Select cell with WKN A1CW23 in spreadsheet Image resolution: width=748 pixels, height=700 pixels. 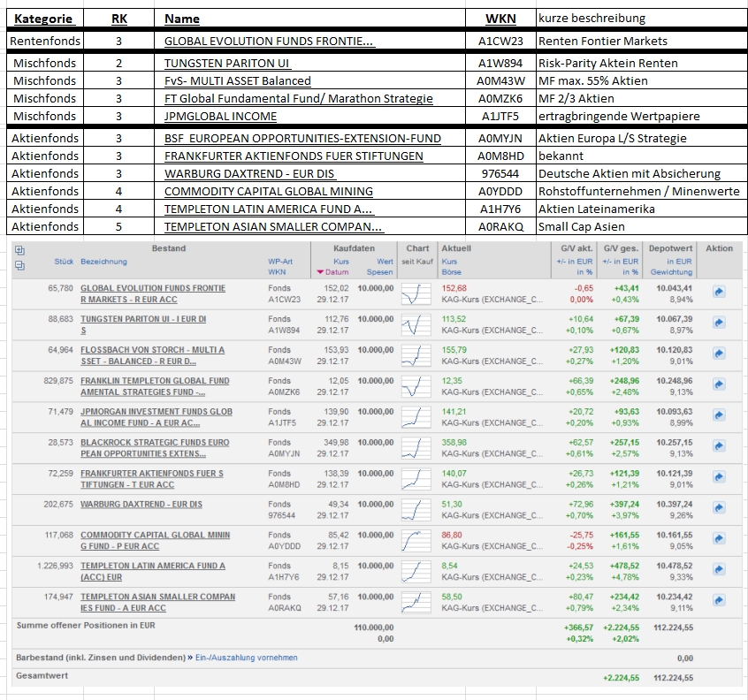click(x=500, y=41)
